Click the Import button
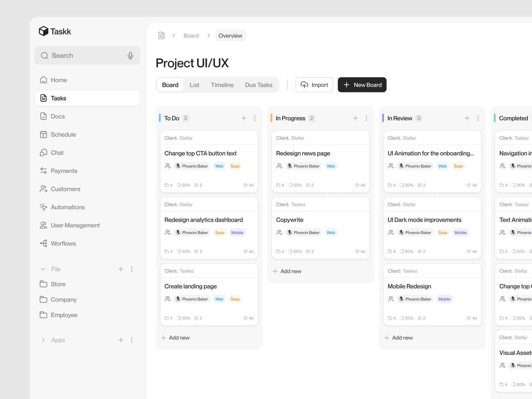Image resolution: width=532 pixels, height=399 pixels. click(x=314, y=85)
